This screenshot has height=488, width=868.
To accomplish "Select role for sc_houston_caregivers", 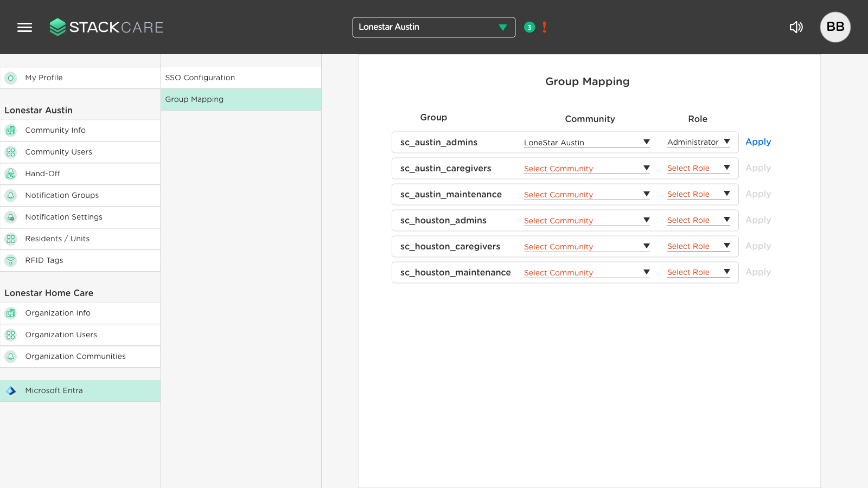I will click(698, 246).
